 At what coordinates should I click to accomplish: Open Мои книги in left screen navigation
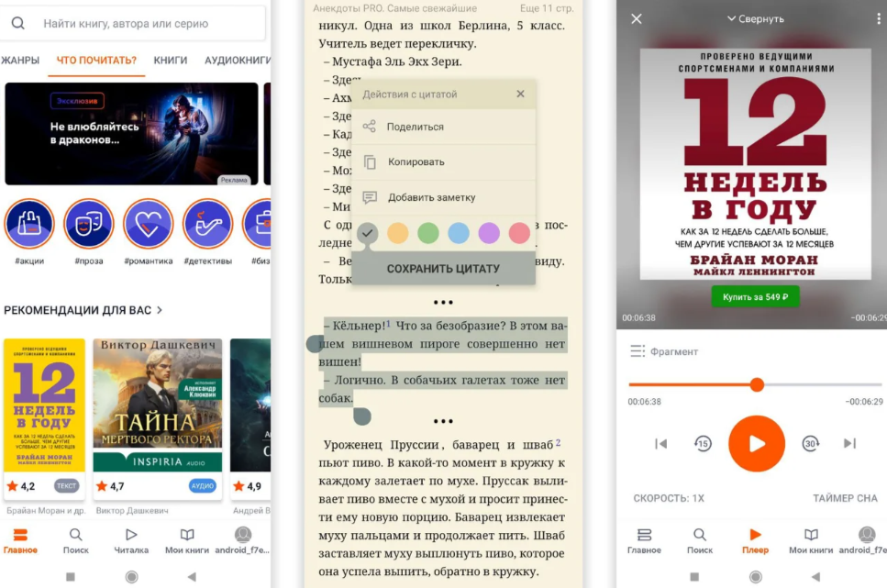pos(187,541)
